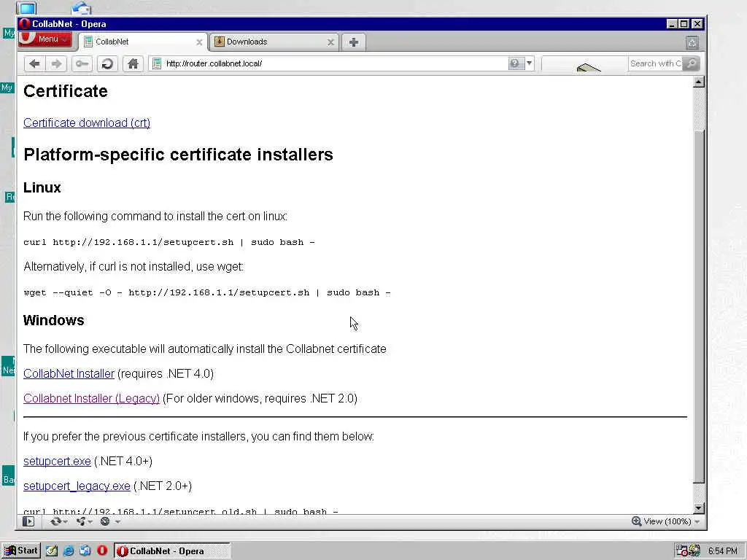Click the Opera logo in title bar
The height and width of the screenshot is (560, 747).
25,24
